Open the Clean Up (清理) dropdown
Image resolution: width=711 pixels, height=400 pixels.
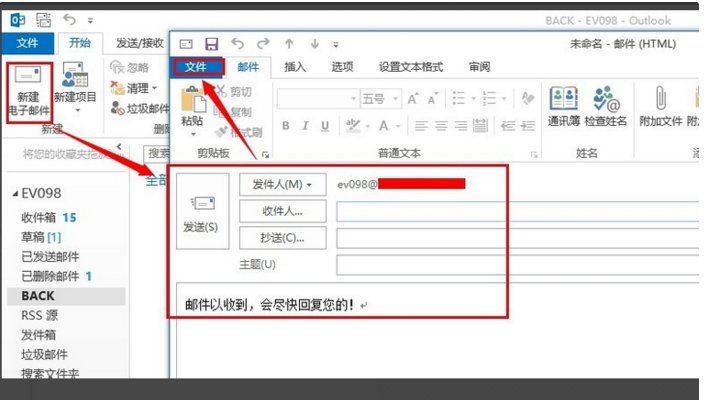[x=134, y=88]
